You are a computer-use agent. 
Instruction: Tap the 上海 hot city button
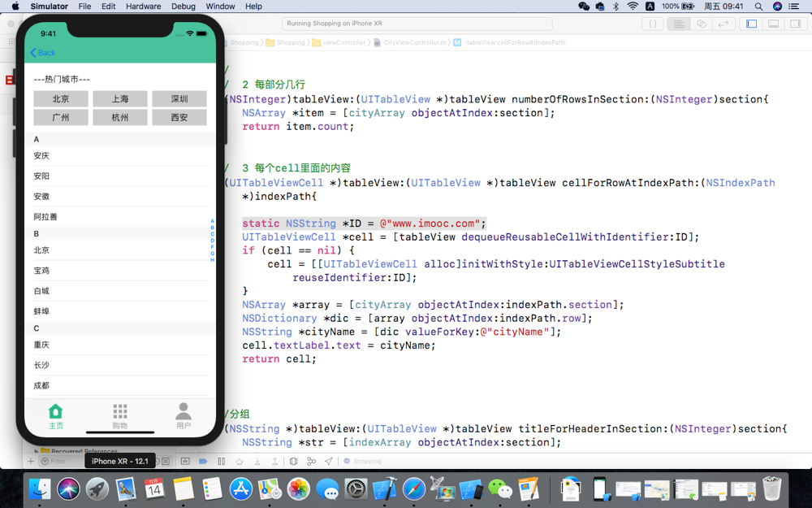coord(119,98)
